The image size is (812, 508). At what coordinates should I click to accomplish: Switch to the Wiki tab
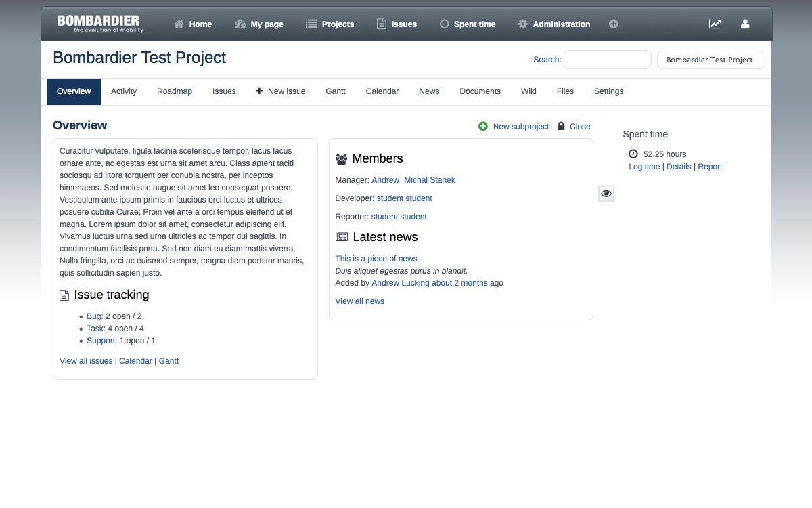(x=528, y=91)
